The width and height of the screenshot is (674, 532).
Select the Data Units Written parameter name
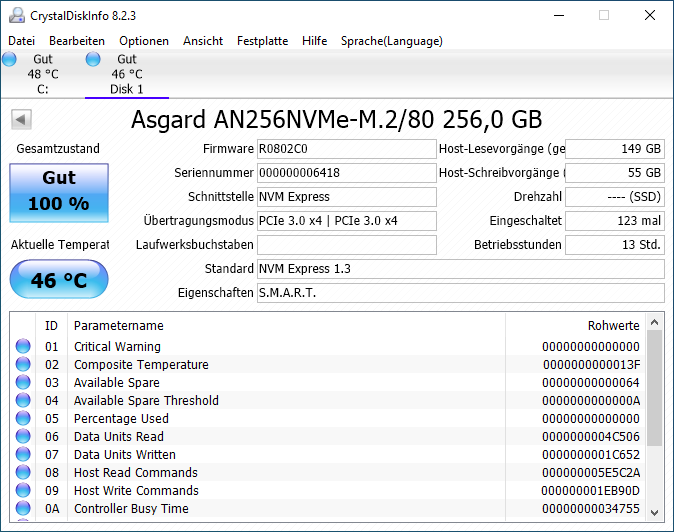[125, 455]
